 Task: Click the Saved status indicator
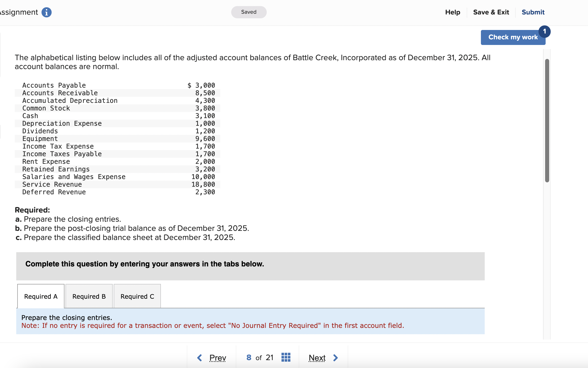(249, 12)
